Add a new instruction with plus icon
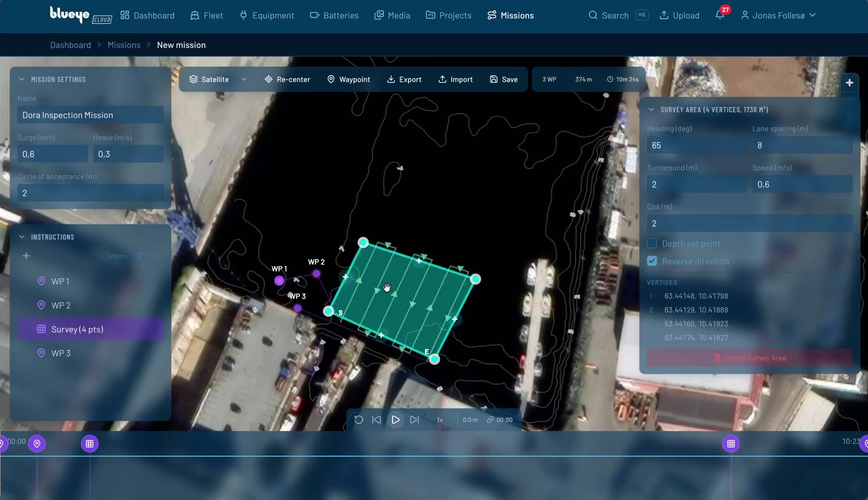868x500 pixels. (26, 256)
